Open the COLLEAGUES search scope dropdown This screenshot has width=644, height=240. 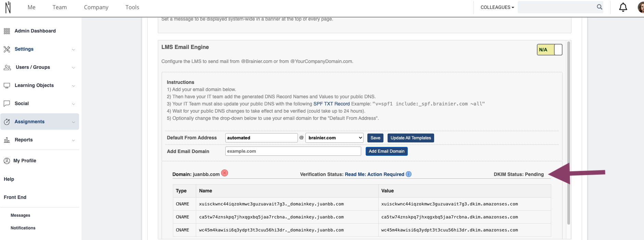pyautogui.click(x=497, y=7)
